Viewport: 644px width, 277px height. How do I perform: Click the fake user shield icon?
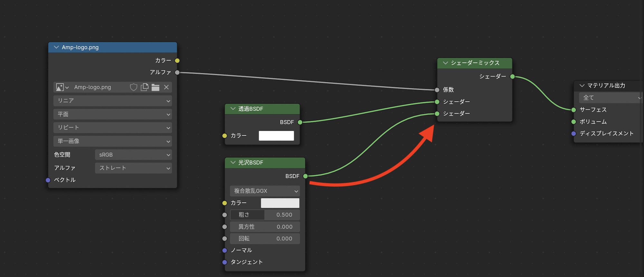(133, 87)
